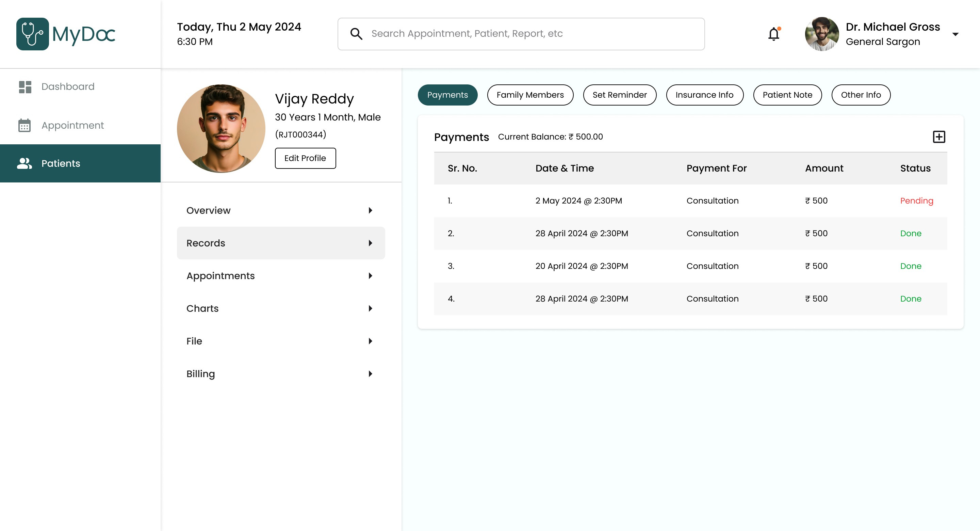
Task: Focus the Search Appointment input field
Action: tap(533, 34)
